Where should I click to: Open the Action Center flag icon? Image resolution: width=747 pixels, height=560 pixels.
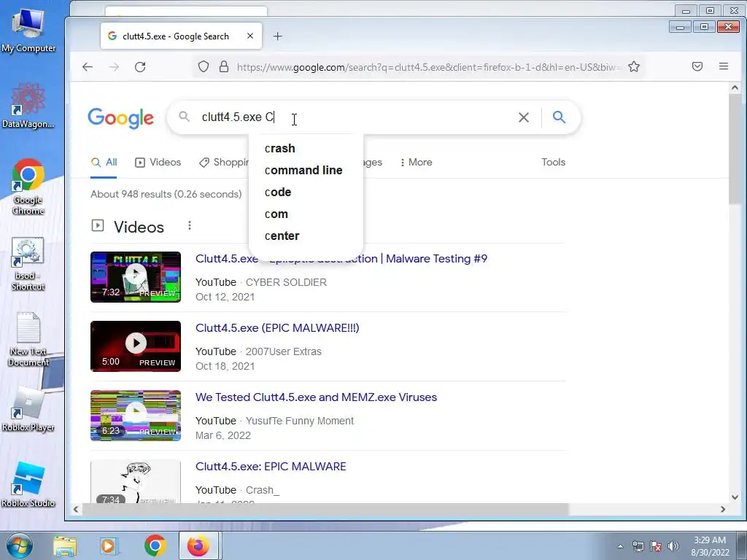click(656, 546)
